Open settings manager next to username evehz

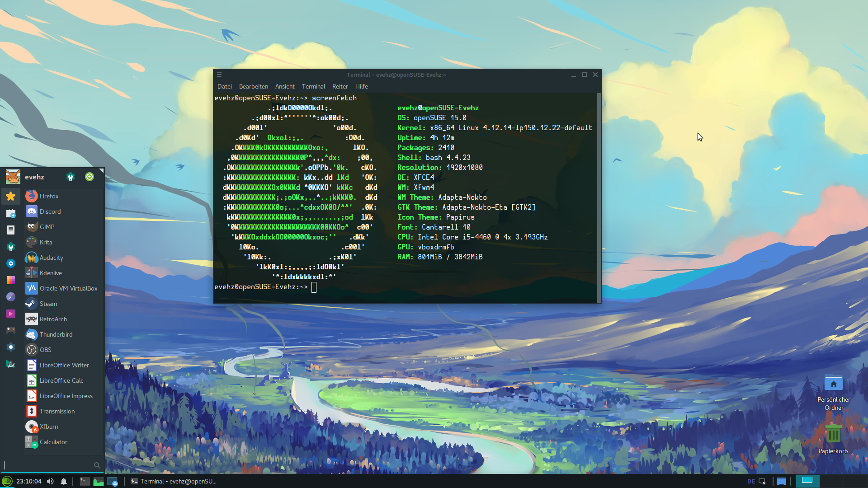(71, 177)
